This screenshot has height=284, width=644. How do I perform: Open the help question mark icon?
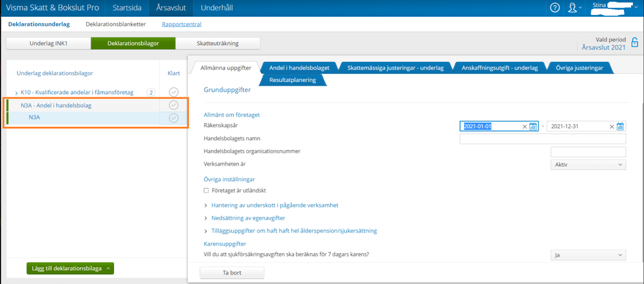click(x=554, y=8)
